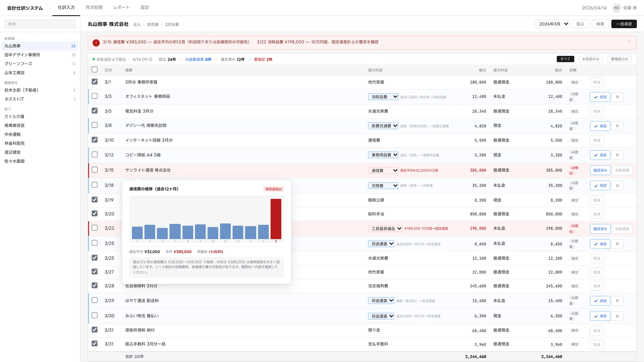Screen dimensions: 644x362
Task: Reject the 3/8 タクシー代 row with X
Action: (x=617, y=126)
